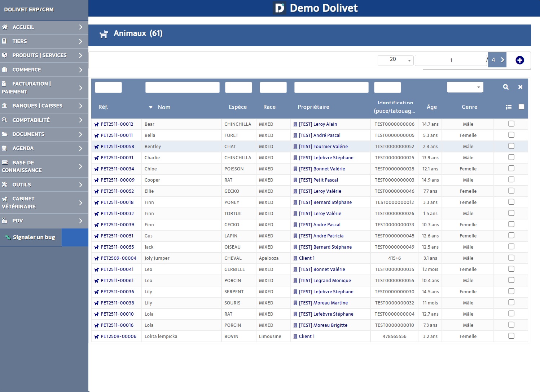Image resolution: width=540 pixels, height=392 pixels.
Task: Select the checkbox for Joly Jumper row
Action: coord(511,258)
